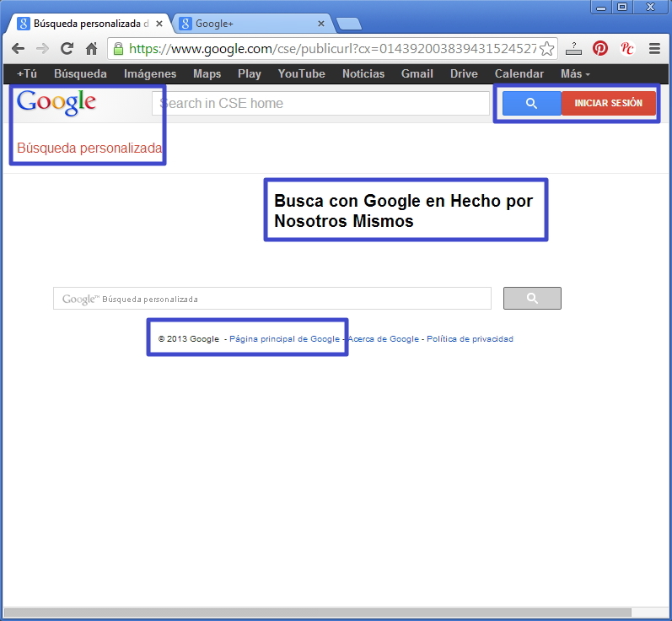Click the blue magnifier search button
Screen dimensions: 672x621
[531, 103]
